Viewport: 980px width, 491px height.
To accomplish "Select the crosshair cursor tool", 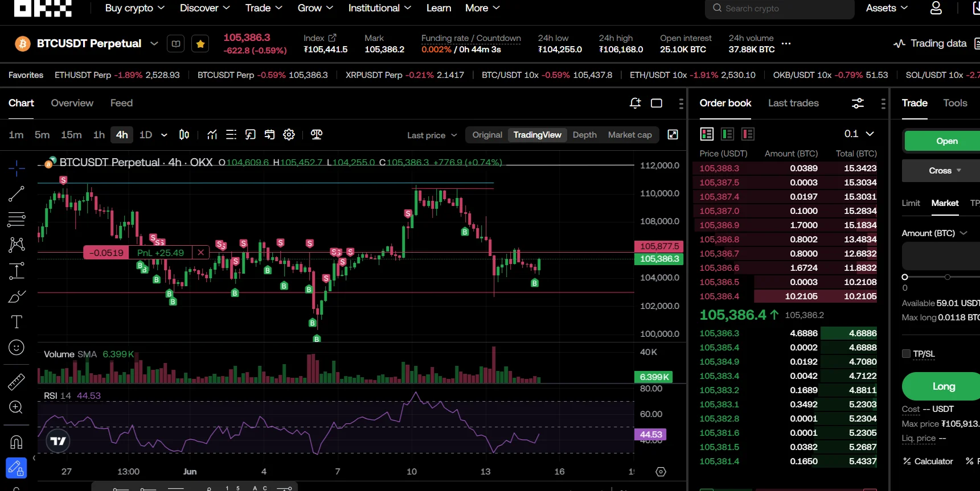I will (x=17, y=168).
